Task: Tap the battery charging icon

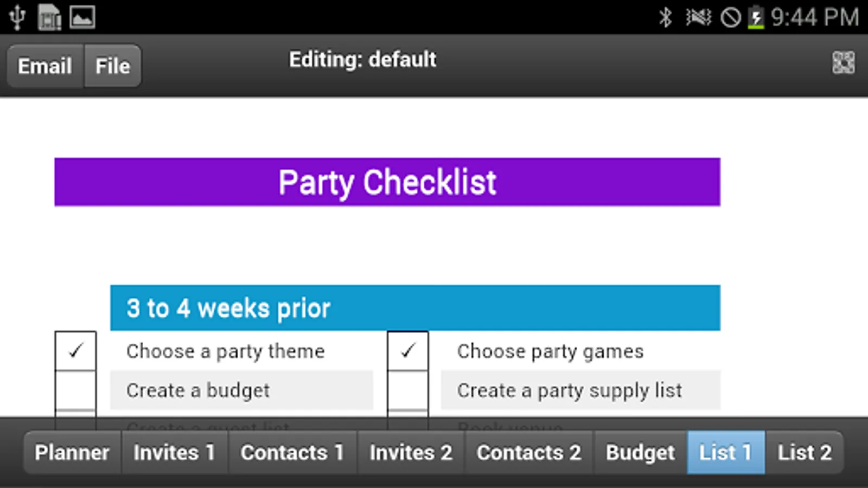Action: (756, 17)
